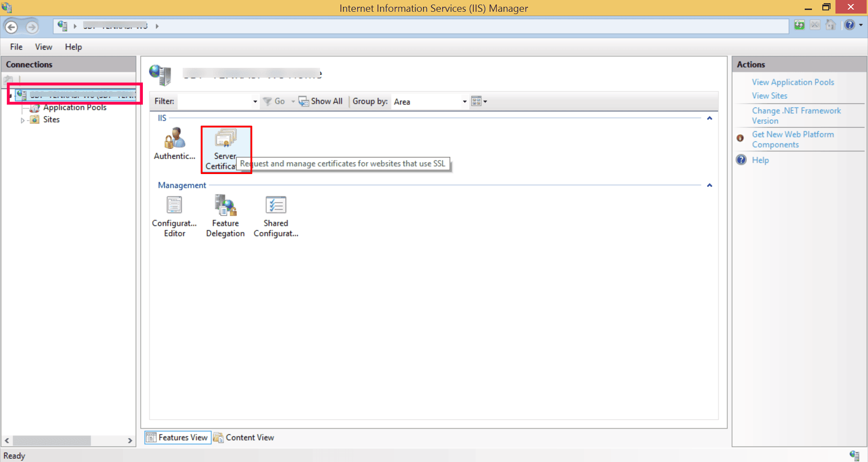
Task: Click the Back navigation arrow
Action: (x=12, y=27)
